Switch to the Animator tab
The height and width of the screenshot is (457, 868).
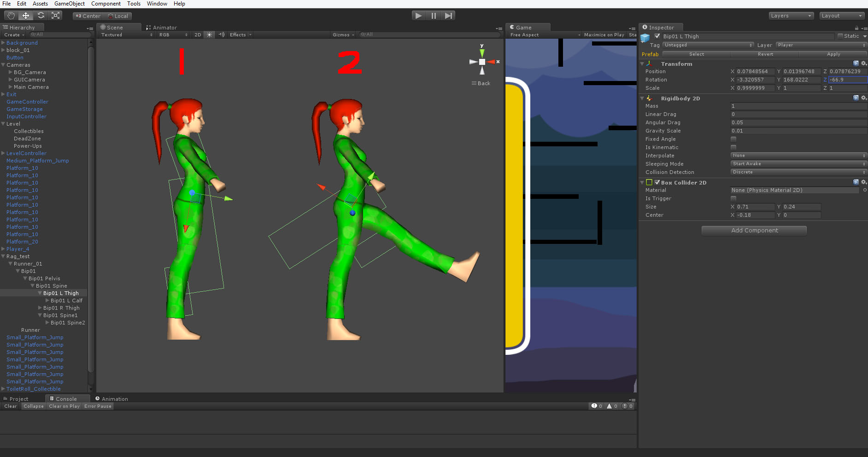pos(161,28)
